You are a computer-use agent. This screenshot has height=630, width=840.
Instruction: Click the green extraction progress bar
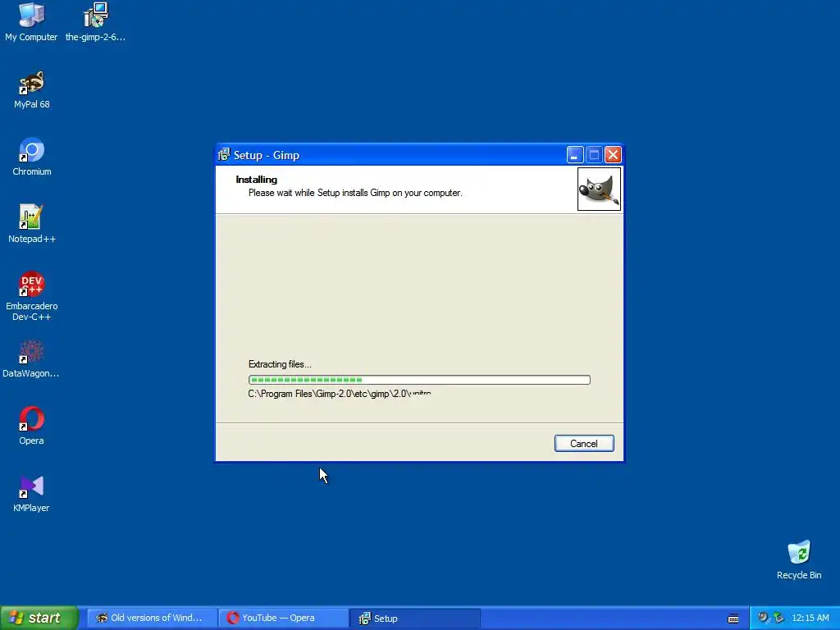tap(419, 380)
